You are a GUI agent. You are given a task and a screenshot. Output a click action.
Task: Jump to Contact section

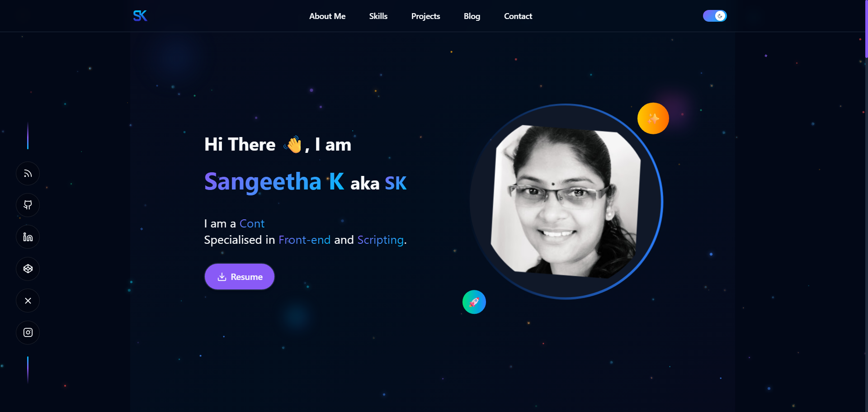click(x=518, y=16)
